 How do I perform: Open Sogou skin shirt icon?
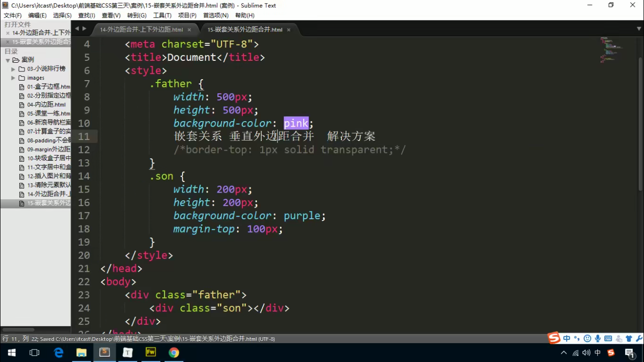[629, 338]
